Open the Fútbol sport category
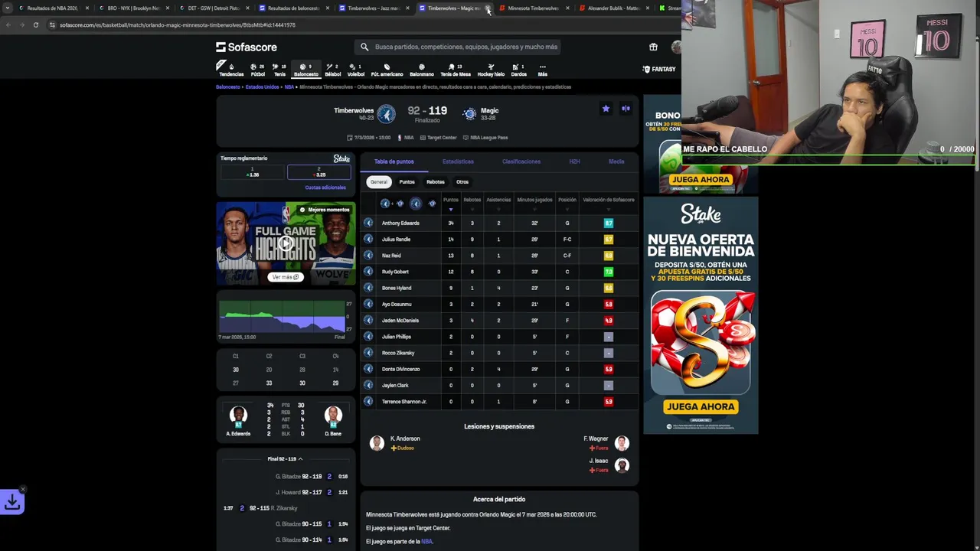 pos(257,70)
